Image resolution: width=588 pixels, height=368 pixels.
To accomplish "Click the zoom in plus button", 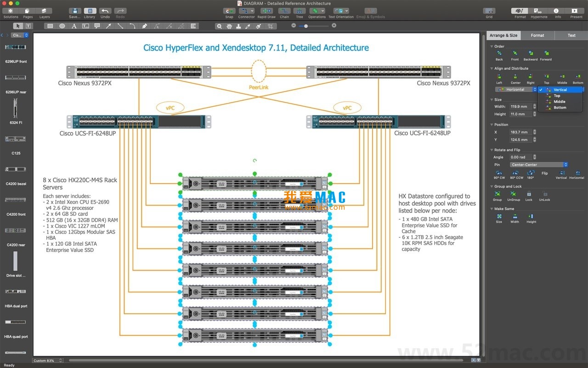I will coord(334,26).
